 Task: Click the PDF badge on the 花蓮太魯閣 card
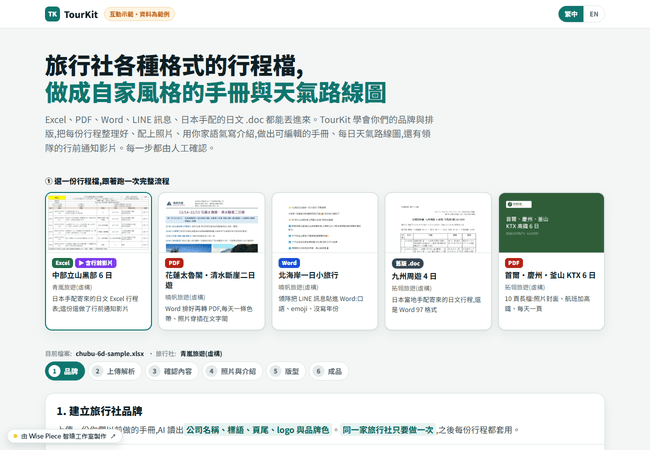click(x=174, y=263)
